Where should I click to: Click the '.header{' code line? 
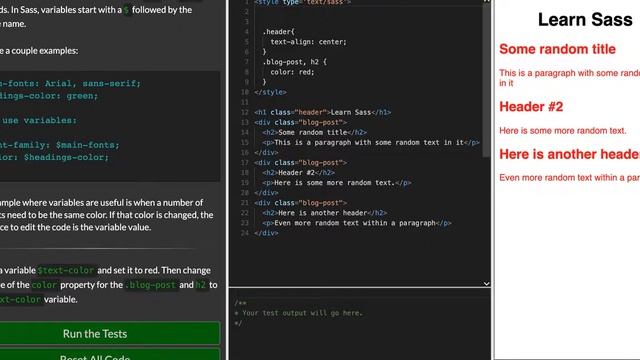click(278, 31)
